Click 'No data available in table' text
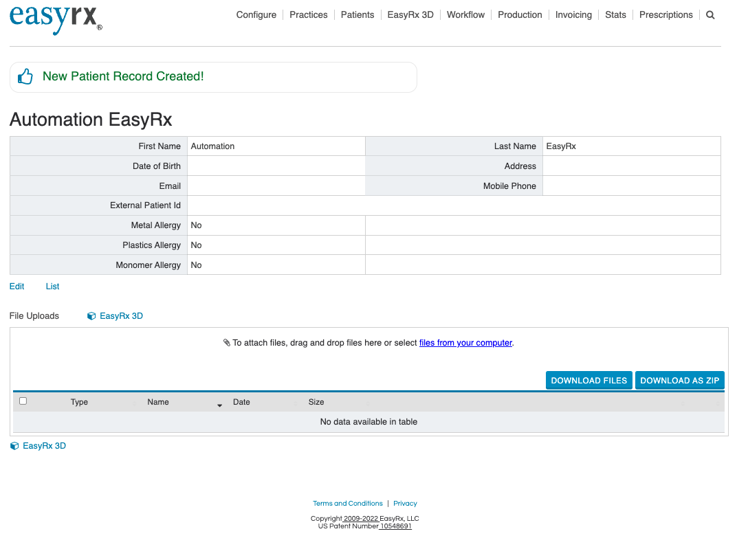737x560 pixels. [x=368, y=422]
